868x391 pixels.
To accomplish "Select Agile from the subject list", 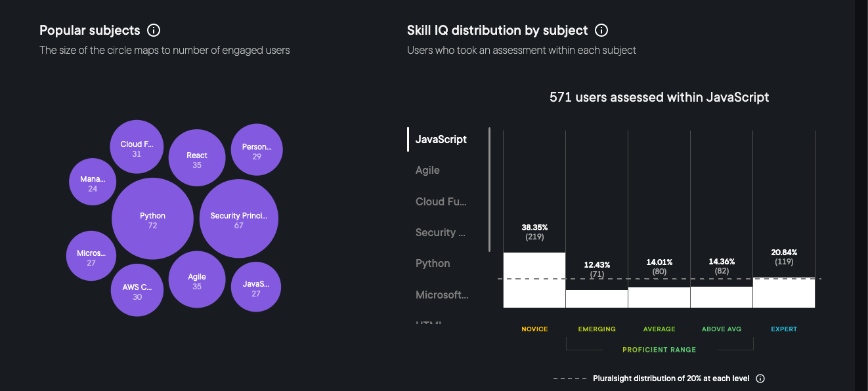I will (427, 170).
